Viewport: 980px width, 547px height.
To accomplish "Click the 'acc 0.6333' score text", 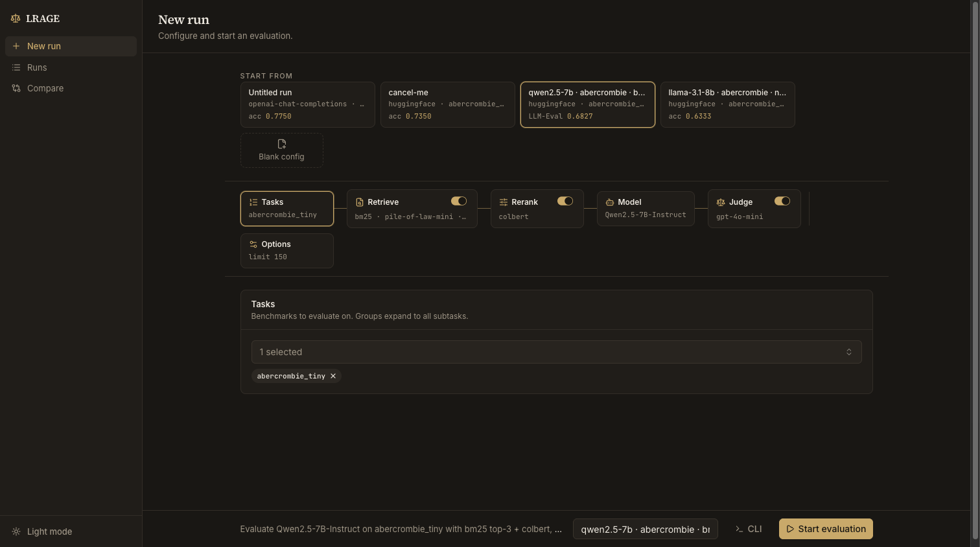I will 690,117.
